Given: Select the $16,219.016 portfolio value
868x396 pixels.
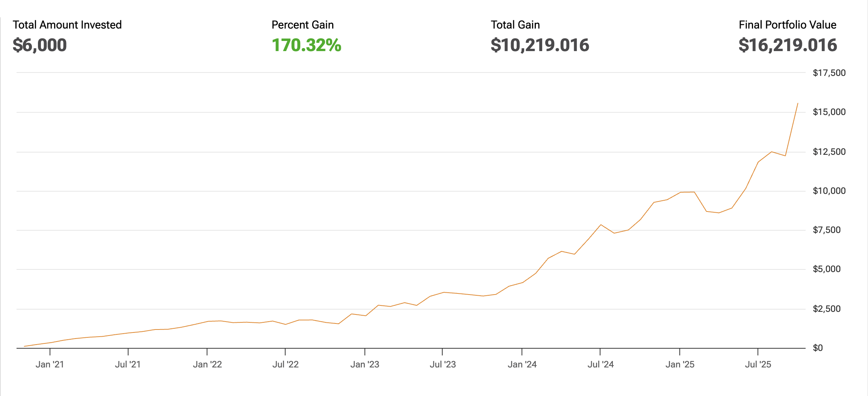Looking at the screenshot, I should pyautogui.click(x=788, y=45).
